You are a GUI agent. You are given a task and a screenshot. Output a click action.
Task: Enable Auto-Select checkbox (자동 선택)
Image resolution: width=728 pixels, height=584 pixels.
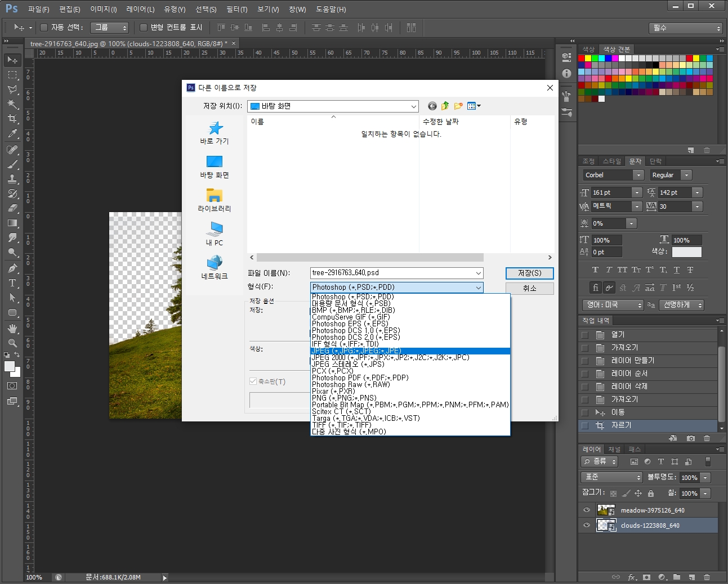[x=44, y=28]
